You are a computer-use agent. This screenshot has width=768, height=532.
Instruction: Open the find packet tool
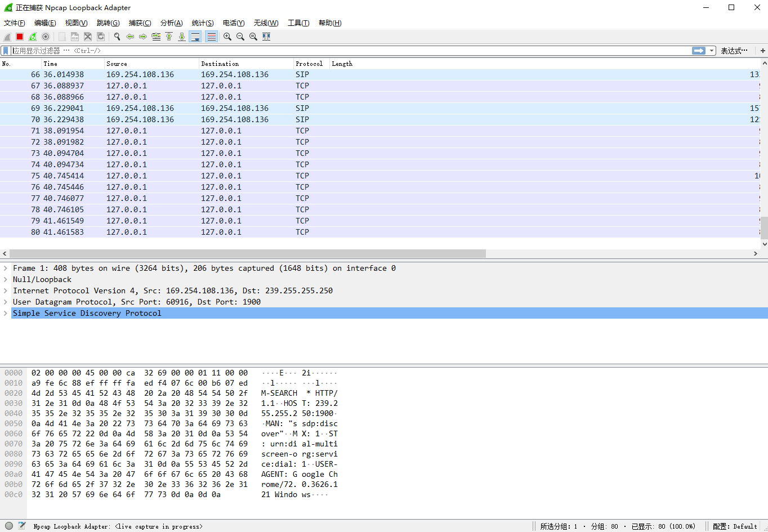tap(117, 36)
